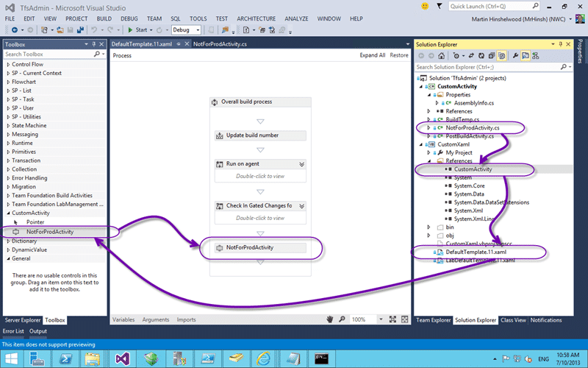
Task: Open the TEAM menu
Action: click(154, 18)
